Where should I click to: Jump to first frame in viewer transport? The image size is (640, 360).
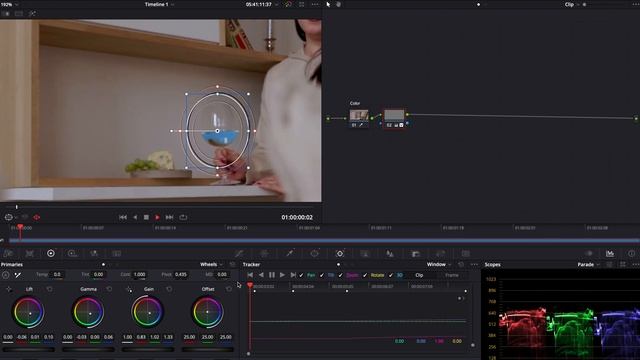(123, 217)
